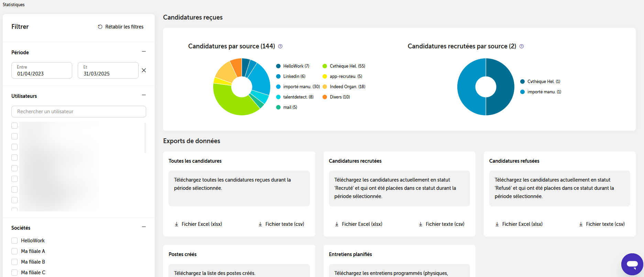This screenshot has width=644, height=277.
Task: Open help icon next to Candidatures par source
Action: (280, 46)
